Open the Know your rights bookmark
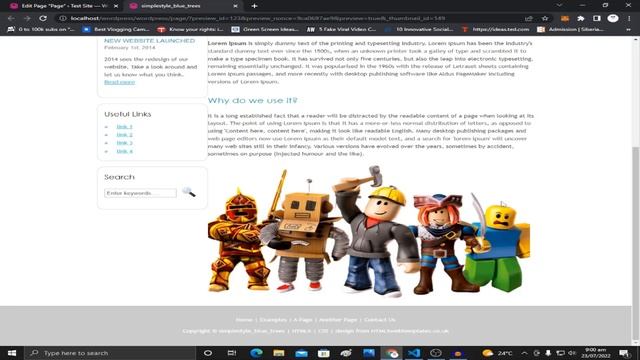 [191, 29]
